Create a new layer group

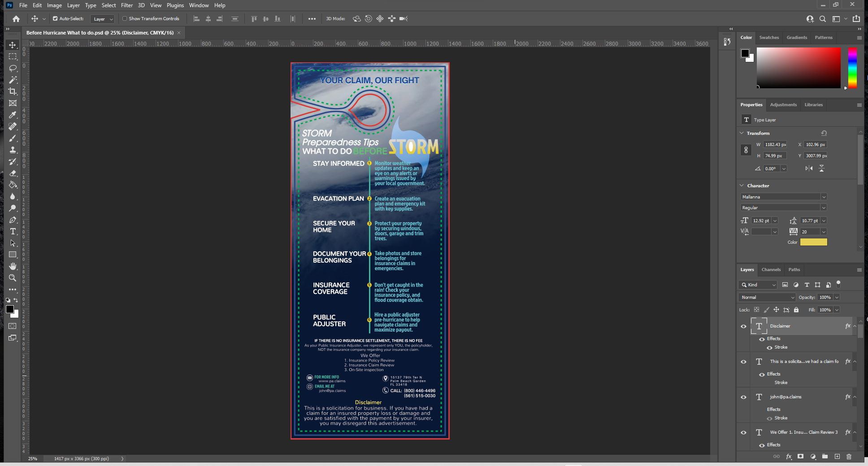(825, 457)
